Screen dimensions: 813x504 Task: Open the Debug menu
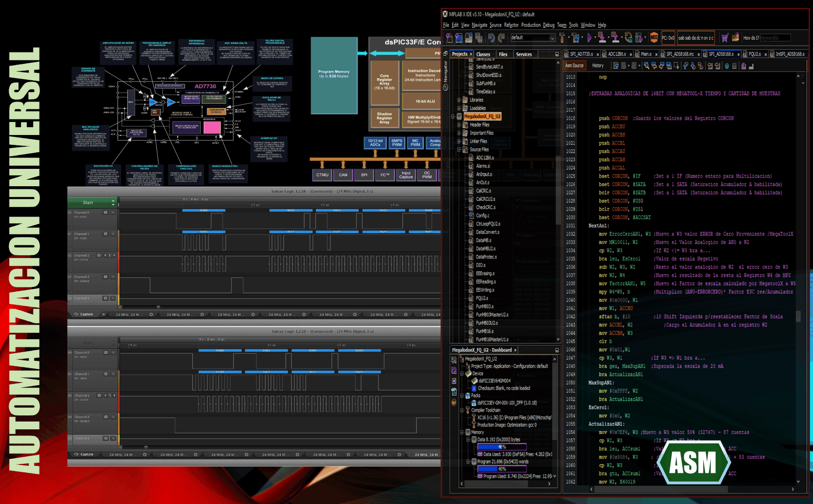click(548, 25)
